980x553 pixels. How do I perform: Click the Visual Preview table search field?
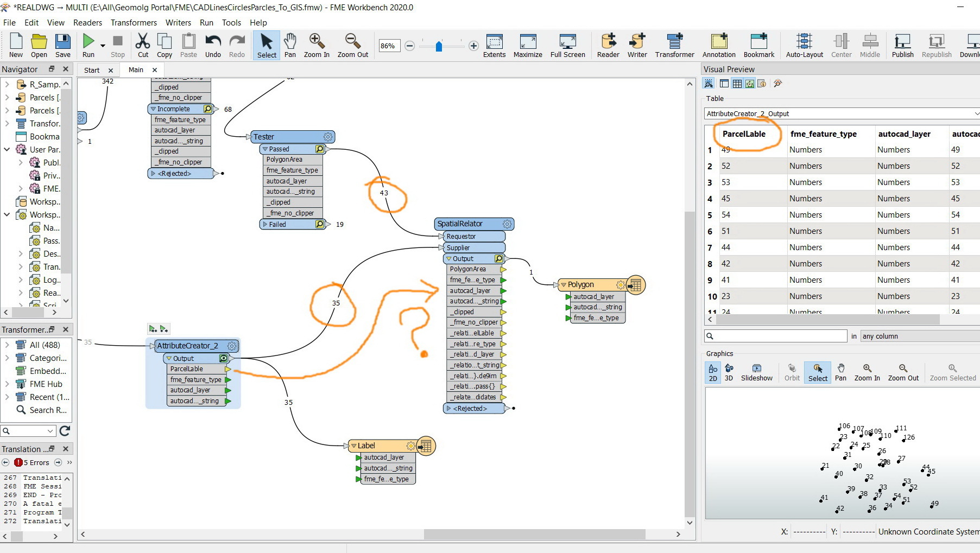coord(775,336)
